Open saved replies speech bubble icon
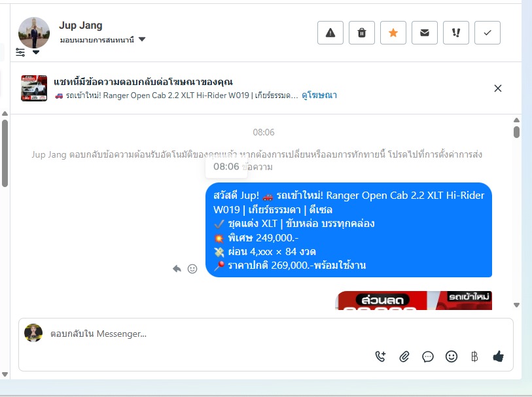532x397 pixels. pos(428,356)
